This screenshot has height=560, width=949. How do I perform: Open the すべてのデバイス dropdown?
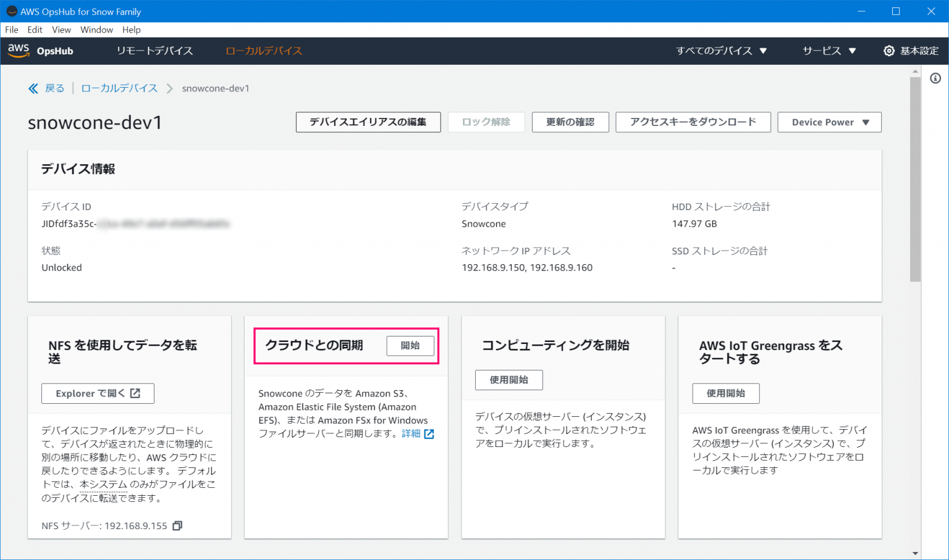[x=722, y=51]
